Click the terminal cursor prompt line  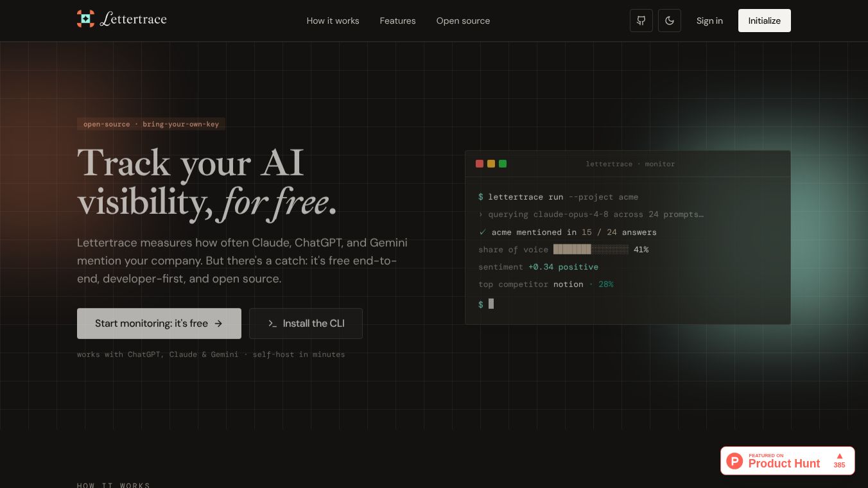[486, 304]
